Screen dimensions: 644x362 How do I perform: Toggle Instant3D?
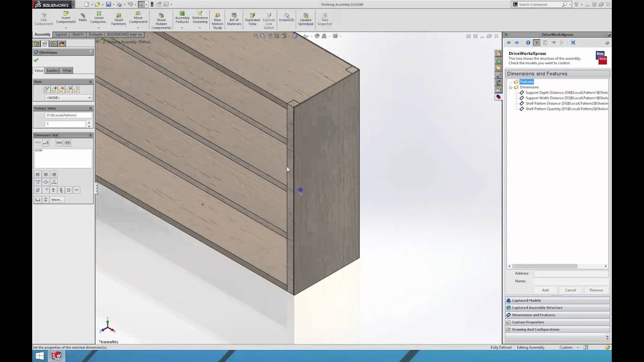[x=286, y=18]
